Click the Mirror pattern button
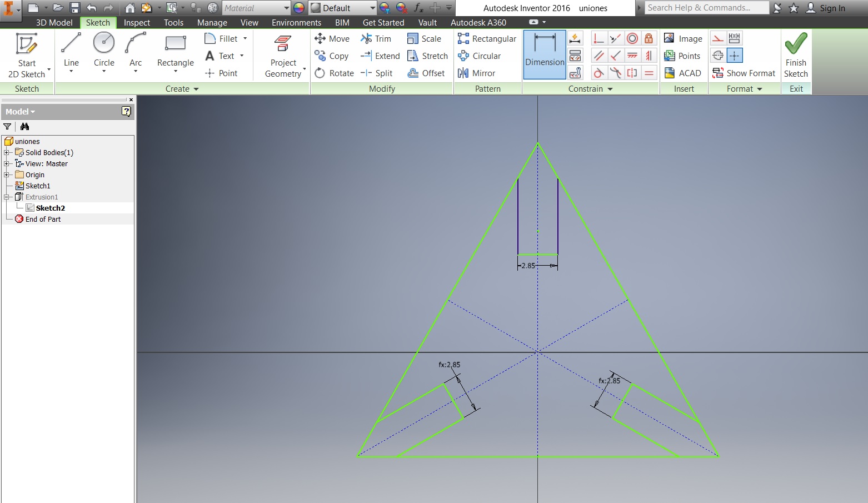The height and width of the screenshot is (503, 868). pos(476,73)
